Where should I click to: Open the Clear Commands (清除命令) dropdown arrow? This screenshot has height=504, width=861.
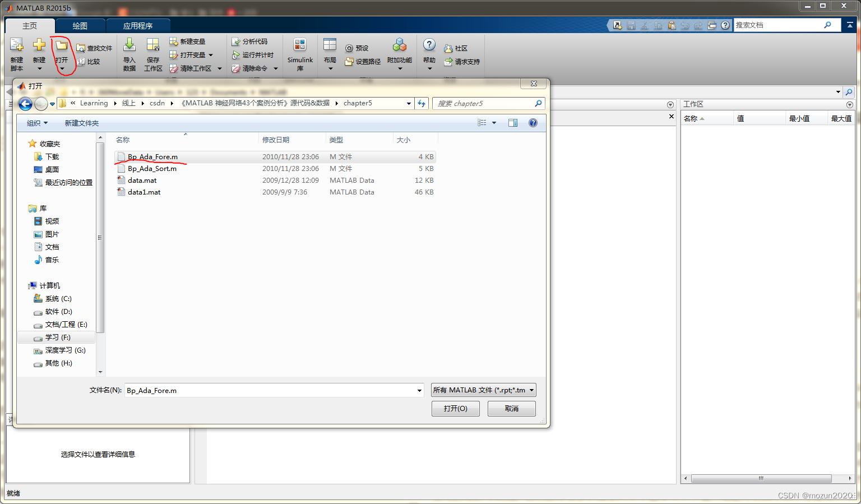pos(276,68)
